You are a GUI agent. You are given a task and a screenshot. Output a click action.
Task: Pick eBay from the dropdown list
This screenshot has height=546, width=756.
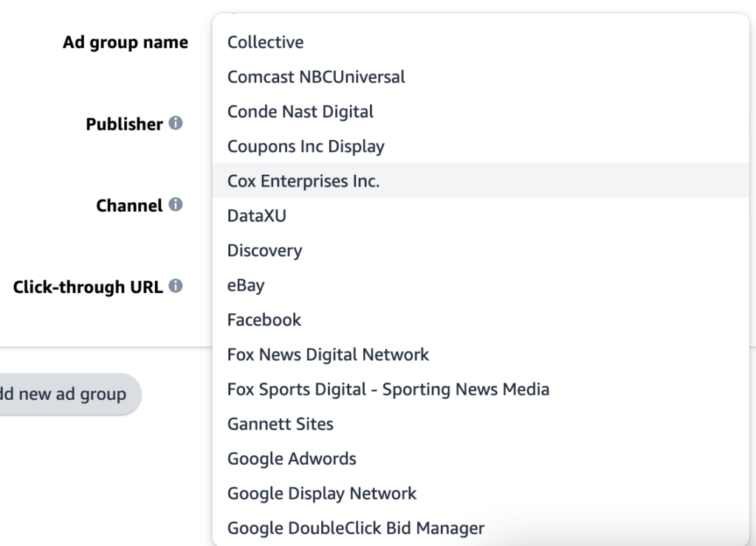[246, 285]
